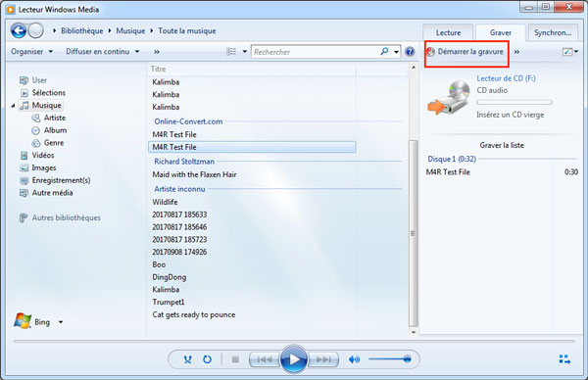Click the track list vertical scrollbar thumb
The width and height of the screenshot is (588, 380).
point(413,233)
